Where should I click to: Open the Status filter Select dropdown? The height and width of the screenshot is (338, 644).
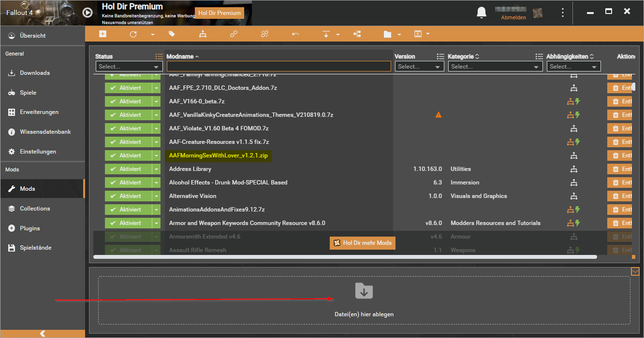coord(129,67)
